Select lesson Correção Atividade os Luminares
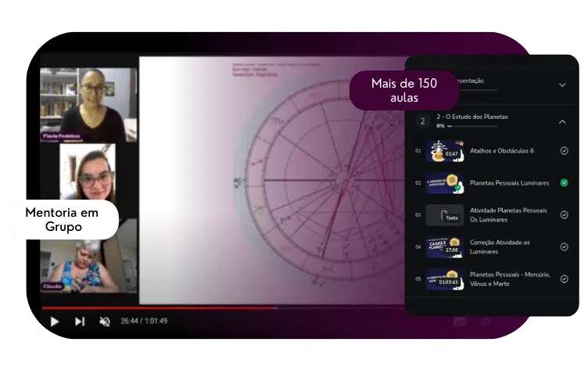The image size is (588, 371). (500, 247)
